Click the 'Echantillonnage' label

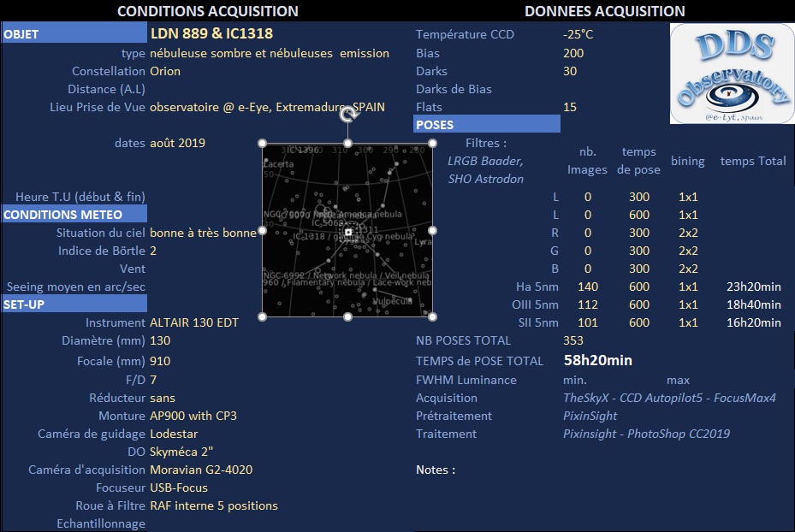point(101,523)
